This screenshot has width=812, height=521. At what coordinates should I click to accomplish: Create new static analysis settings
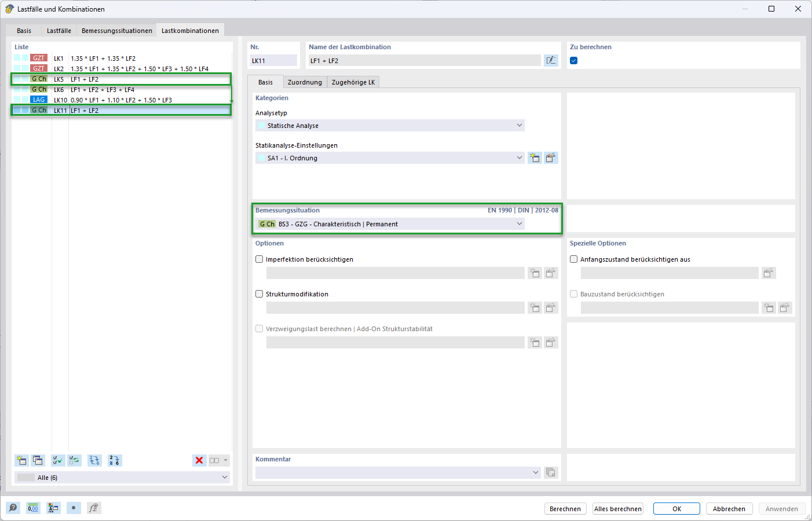point(535,157)
